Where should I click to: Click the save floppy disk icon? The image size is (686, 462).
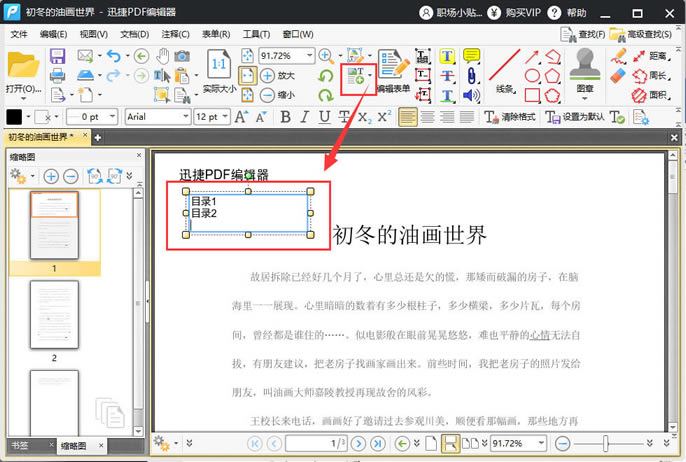pyautogui.click(x=58, y=56)
